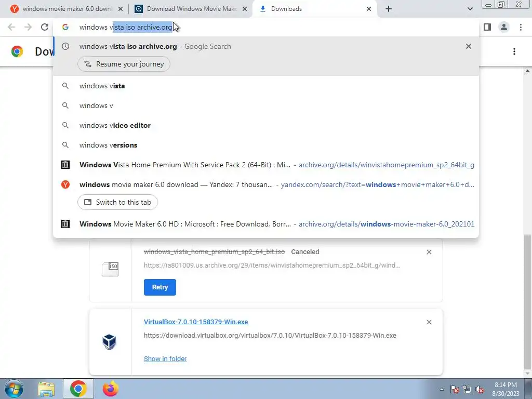Go forward with the browser forward arrow
The width and height of the screenshot is (532, 399).
(x=28, y=27)
